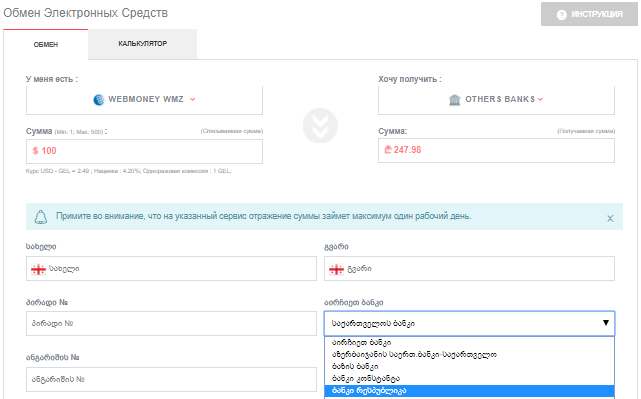Viewport: 641px width, 399px height.
Task: Open the ИНСТРУКЦИЯ button
Action: click(x=589, y=14)
